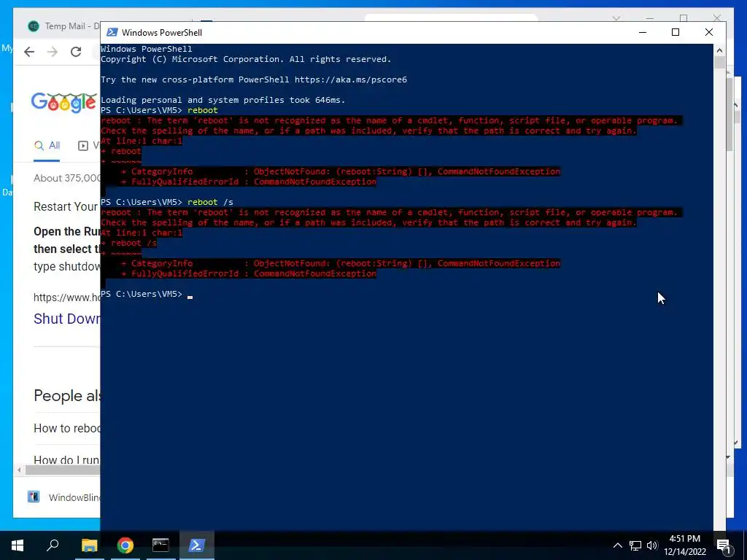This screenshot has width=747, height=560.
Task: Select the All search results tab
Action: [47, 146]
